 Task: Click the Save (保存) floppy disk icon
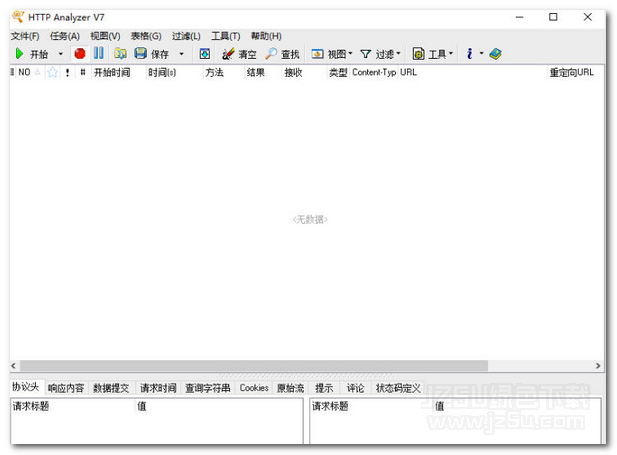click(140, 53)
